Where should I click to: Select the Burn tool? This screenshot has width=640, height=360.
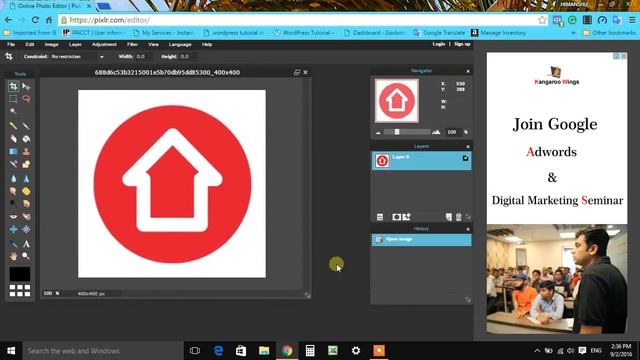tap(26, 203)
